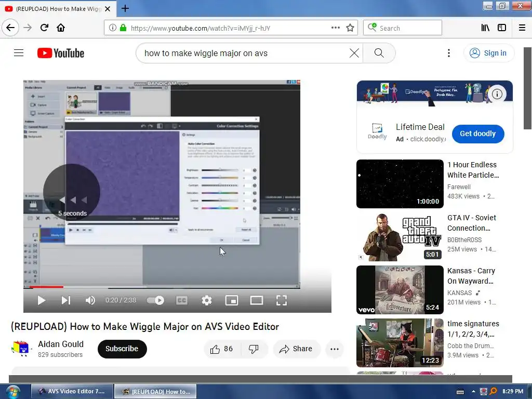The height and width of the screenshot is (399, 532).
Task: Open the Farewell channel name
Action: point(459,187)
